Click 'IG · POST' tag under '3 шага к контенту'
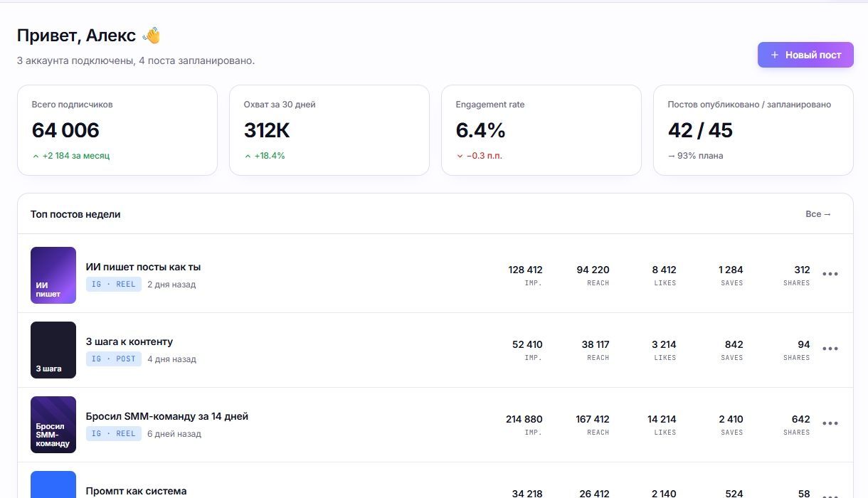The image size is (868, 498). [x=114, y=359]
